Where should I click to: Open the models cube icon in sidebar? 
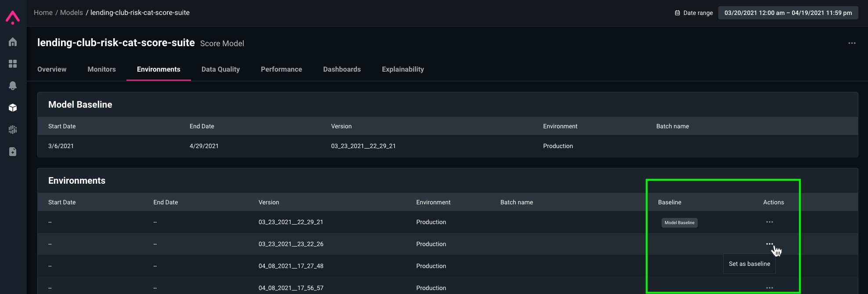click(13, 108)
